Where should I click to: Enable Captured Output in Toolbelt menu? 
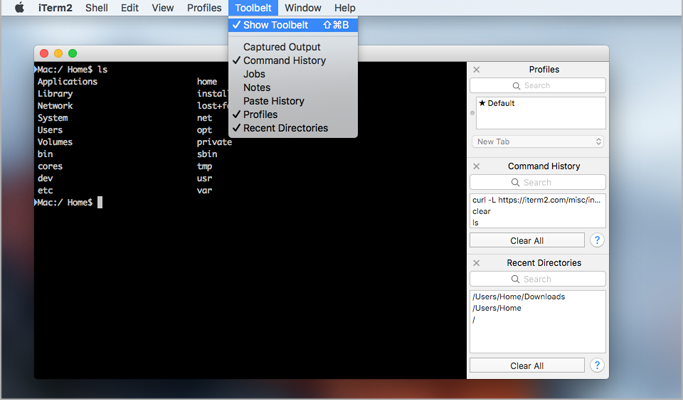[293, 47]
